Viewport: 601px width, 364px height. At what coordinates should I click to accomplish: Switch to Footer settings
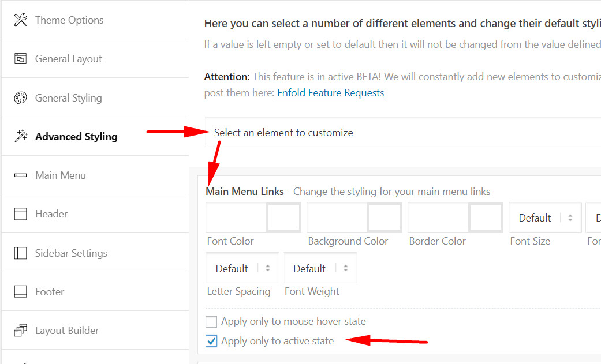[x=95, y=291]
